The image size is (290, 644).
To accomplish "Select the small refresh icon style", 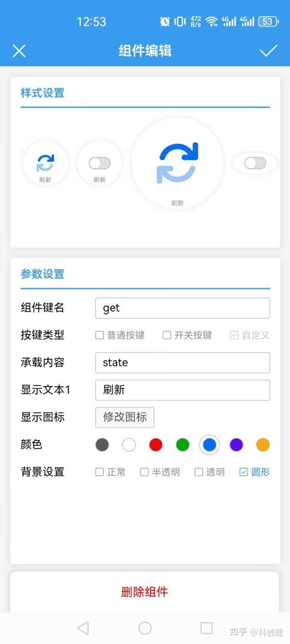I will point(45,163).
